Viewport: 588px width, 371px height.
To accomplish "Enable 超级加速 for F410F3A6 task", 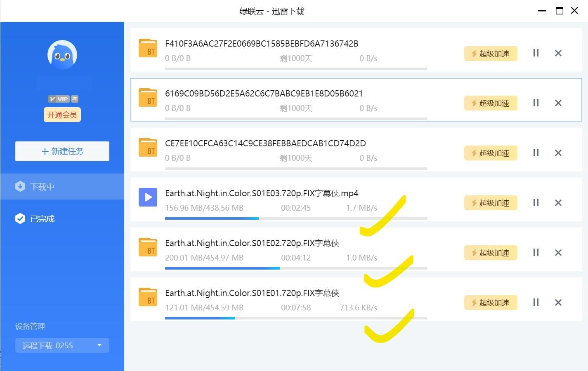I will (491, 54).
